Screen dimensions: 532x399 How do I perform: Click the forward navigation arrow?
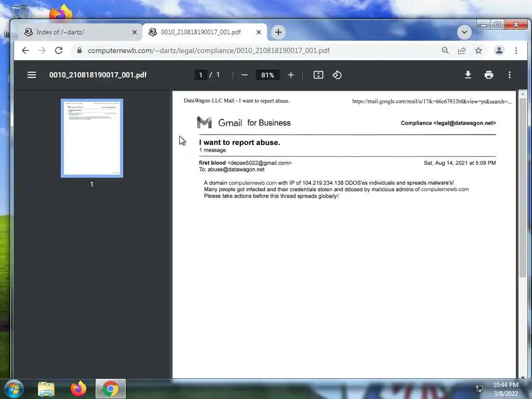pos(42,50)
